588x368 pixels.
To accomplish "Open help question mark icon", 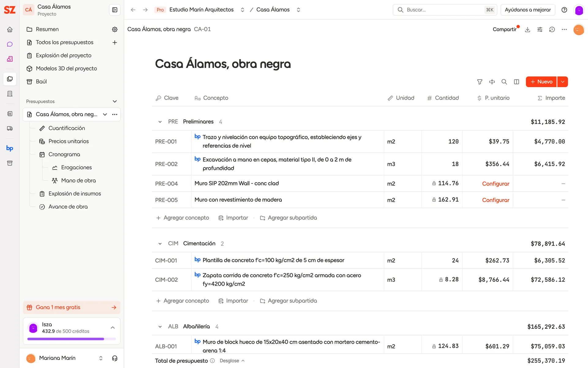I will (x=564, y=10).
